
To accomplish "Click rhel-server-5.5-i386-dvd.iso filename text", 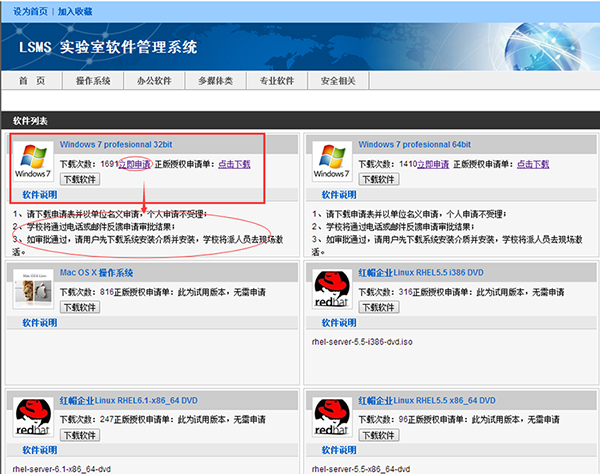I will click(362, 342).
